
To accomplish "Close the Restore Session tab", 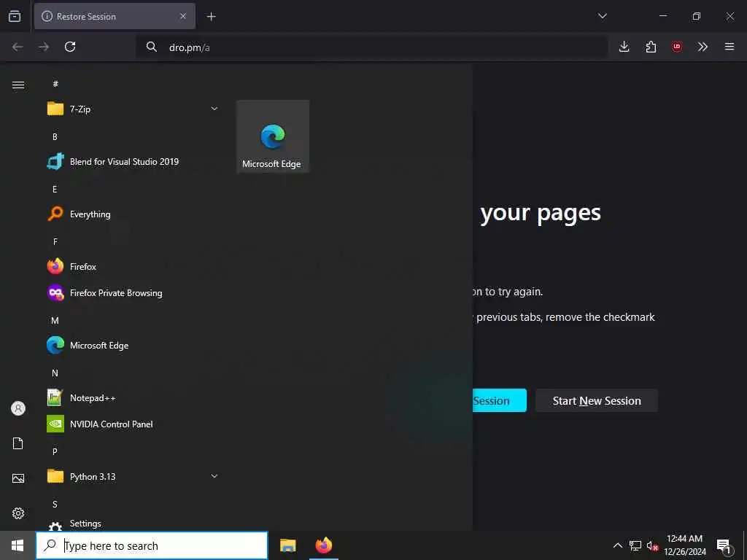I will (x=183, y=16).
